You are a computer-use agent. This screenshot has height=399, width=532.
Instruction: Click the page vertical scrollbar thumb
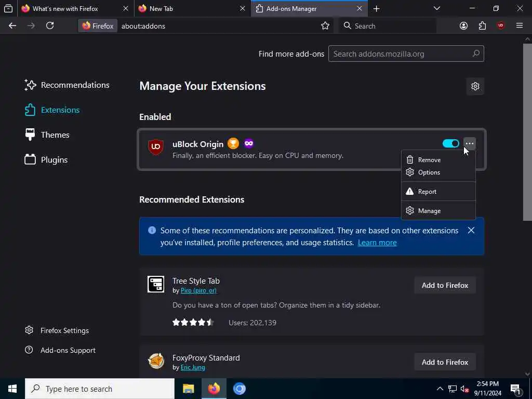pyautogui.click(x=527, y=132)
